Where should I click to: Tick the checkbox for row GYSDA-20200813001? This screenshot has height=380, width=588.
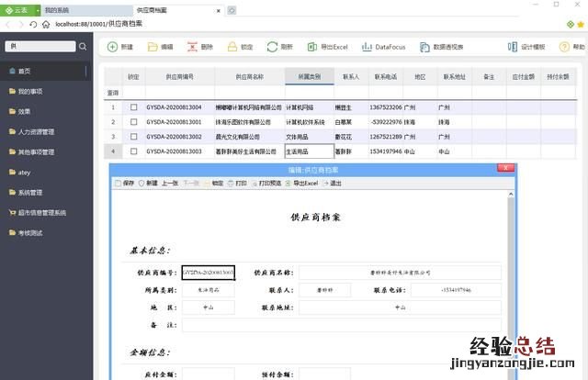click(134, 122)
